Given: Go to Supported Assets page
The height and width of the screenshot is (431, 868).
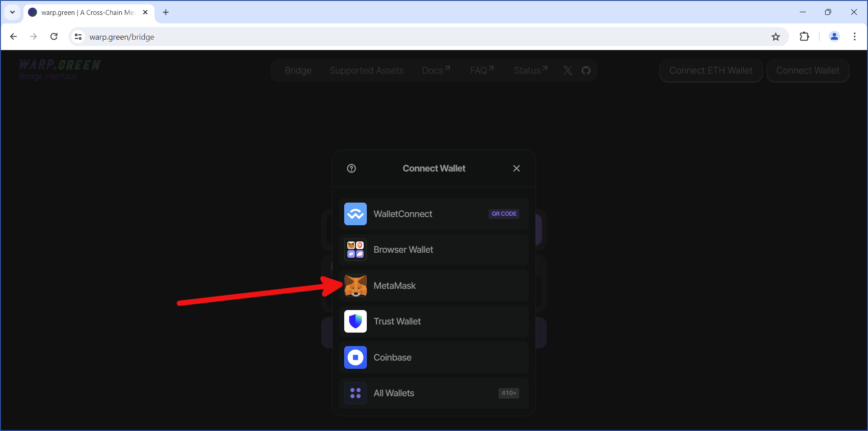Looking at the screenshot, I should (366, 70).
